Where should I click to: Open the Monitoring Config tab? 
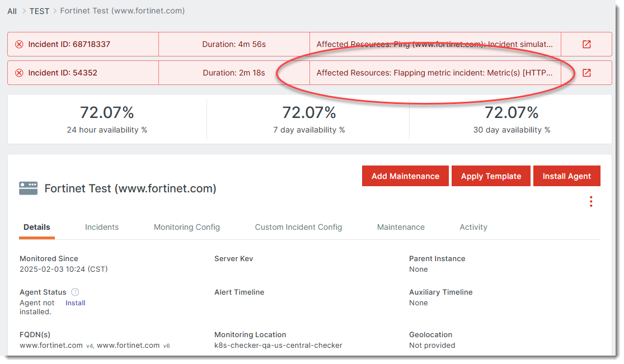tap(187, 227)
